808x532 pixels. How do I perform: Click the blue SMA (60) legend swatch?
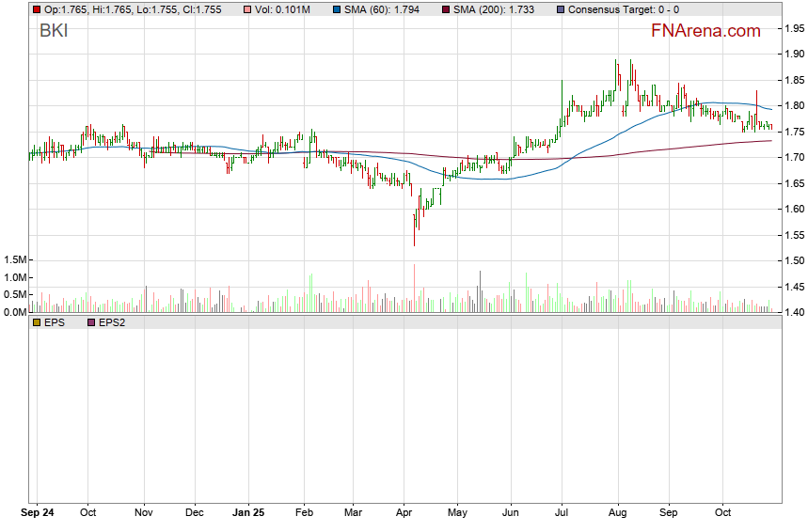[335, 9]
